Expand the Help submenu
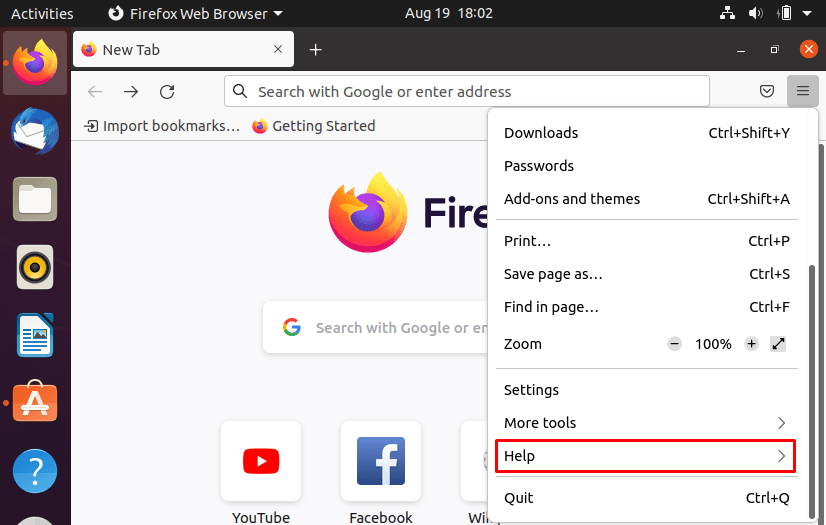The width and height of the screenshot is (826, 525). click(646, 456)
